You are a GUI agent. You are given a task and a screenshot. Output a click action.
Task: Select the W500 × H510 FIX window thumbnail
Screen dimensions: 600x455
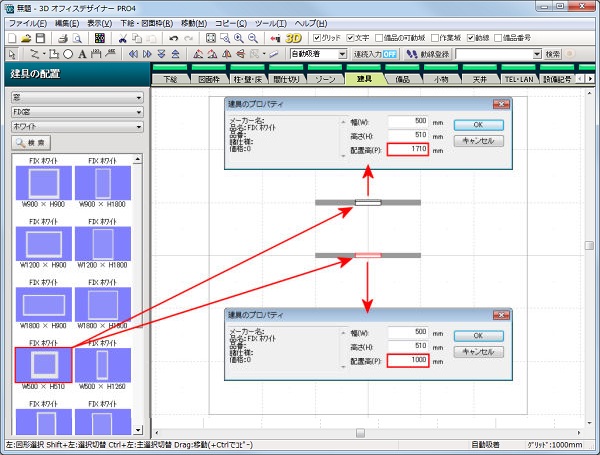pyautogui.click(x=43, y=364)
